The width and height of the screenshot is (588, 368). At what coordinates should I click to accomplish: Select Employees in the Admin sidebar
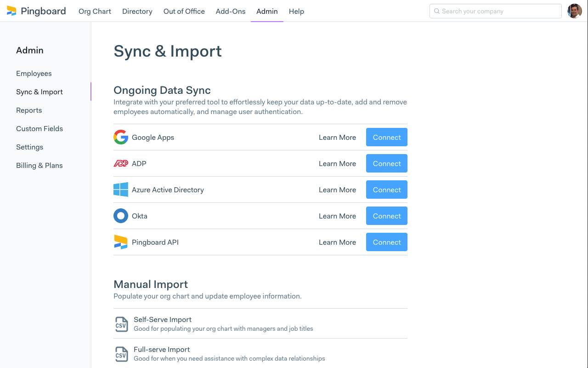34,73
